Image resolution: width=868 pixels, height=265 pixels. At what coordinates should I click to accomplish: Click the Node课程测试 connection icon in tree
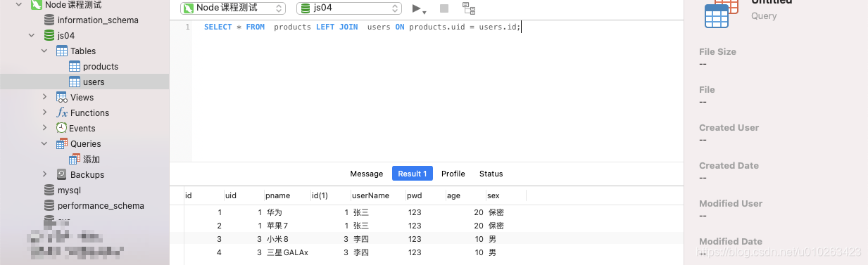point(36,5)
